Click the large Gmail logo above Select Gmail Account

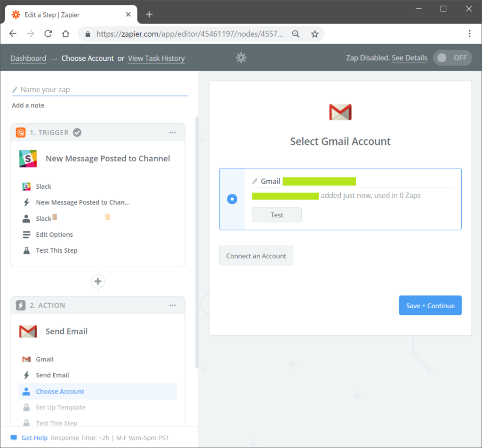point(340,112)
